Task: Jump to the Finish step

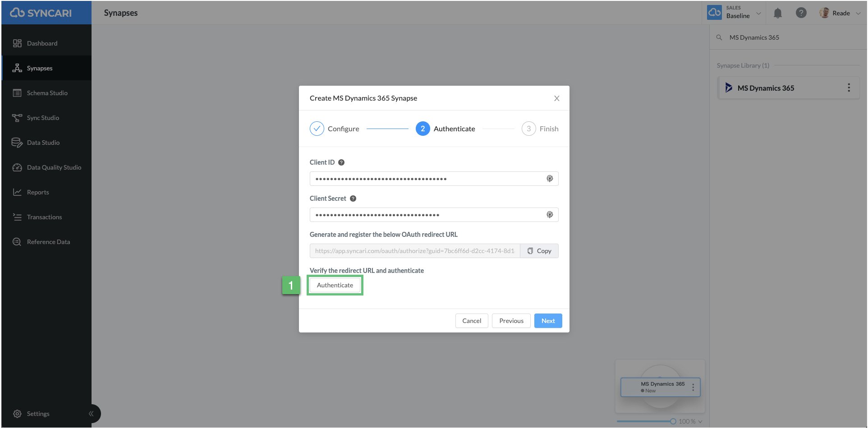Action: [540, 129]
